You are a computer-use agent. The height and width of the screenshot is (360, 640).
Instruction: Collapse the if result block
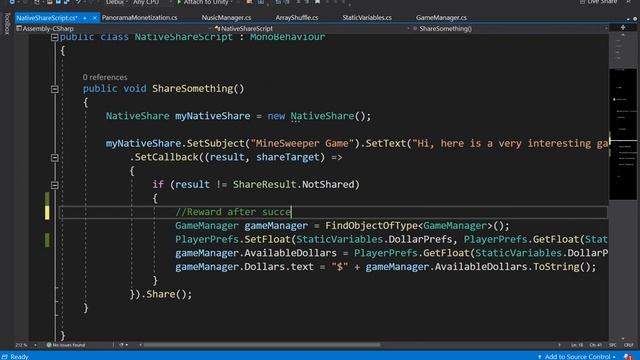(x=54, y=185)
